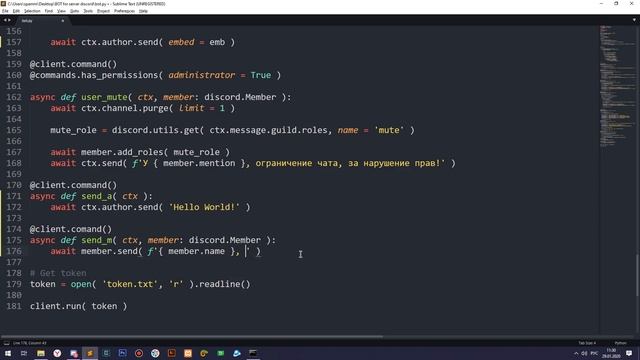Open Photoshop from taskbar

[122, 353]
